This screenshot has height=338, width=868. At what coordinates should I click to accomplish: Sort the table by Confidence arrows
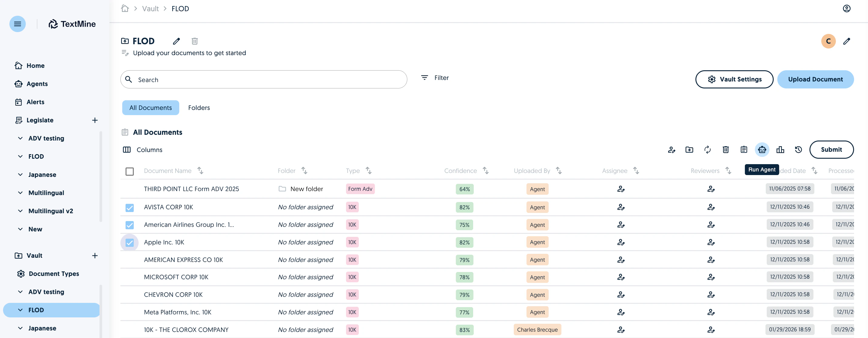pyautogui.click(x=486, y=170)
